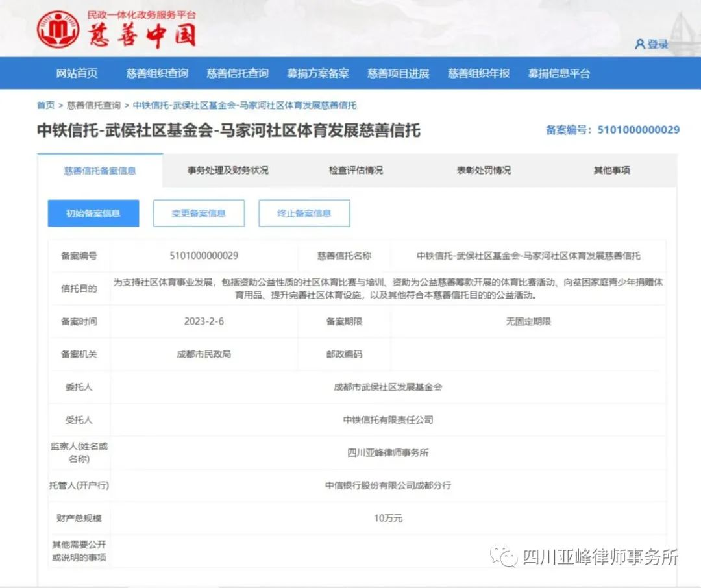Click the 备案时间 value 2023-2-6
Screen dimensions: 701x588
pyautogui.click(x=204, y=321)
